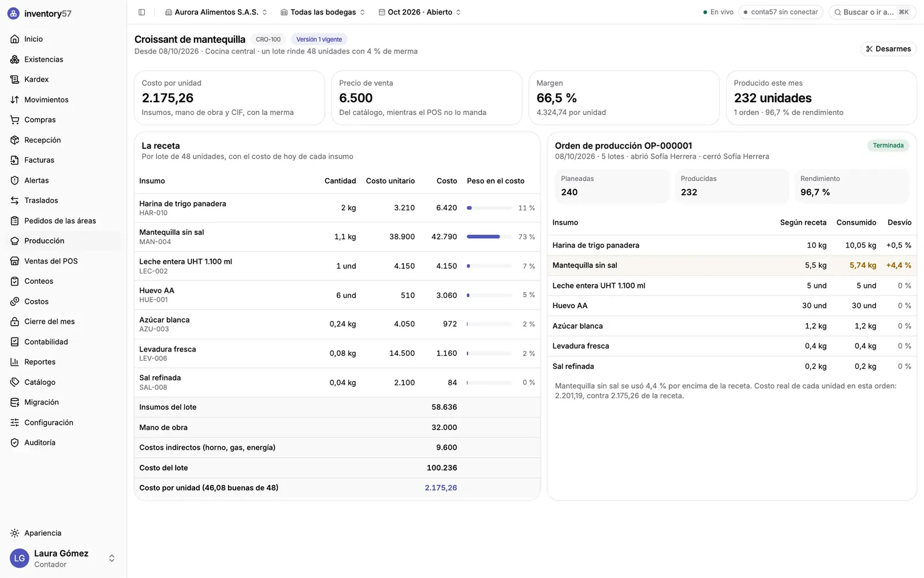
Task: Open the Todas las bodegas dropdown
Action: 323,12
